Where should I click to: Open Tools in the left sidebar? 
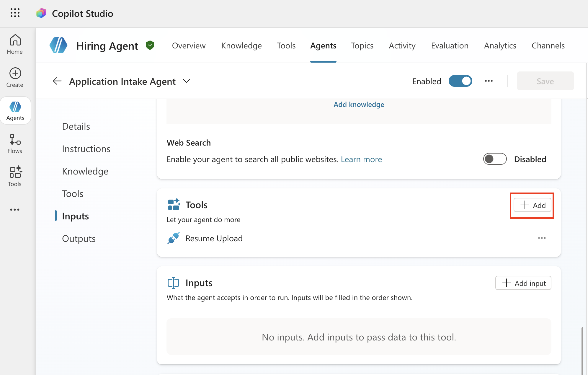click(x=15, y=176)
